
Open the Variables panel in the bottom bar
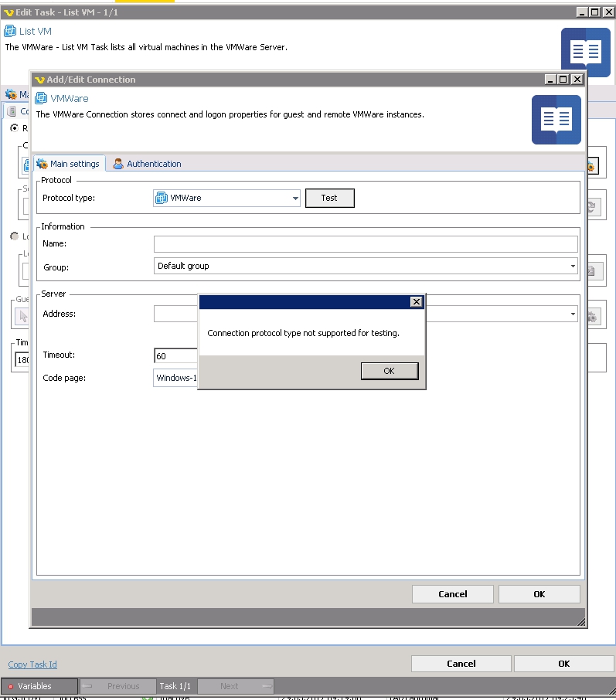[35, 686]
